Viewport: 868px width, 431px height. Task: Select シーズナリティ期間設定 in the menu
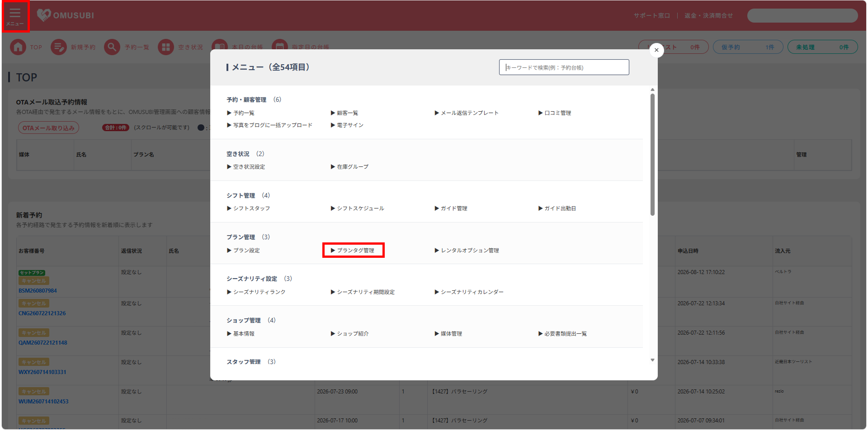(x=363, y=292)
